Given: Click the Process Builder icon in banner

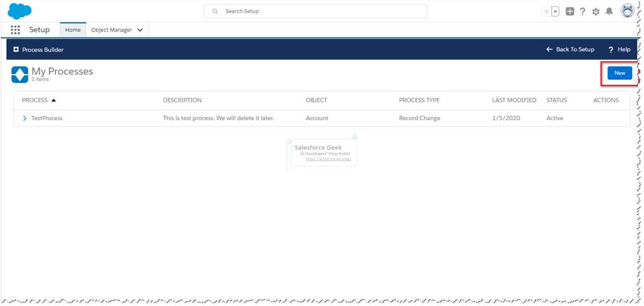Looking at the screenshot, I should pyautogui.click(x=16, y=49).
